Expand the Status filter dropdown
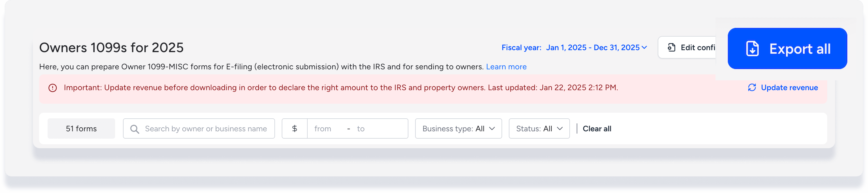 [x=539, y=128]
